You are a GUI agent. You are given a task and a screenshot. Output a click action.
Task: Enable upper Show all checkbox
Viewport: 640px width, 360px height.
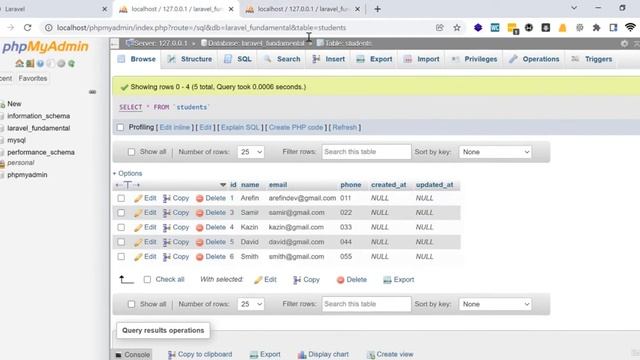point(131,152)
